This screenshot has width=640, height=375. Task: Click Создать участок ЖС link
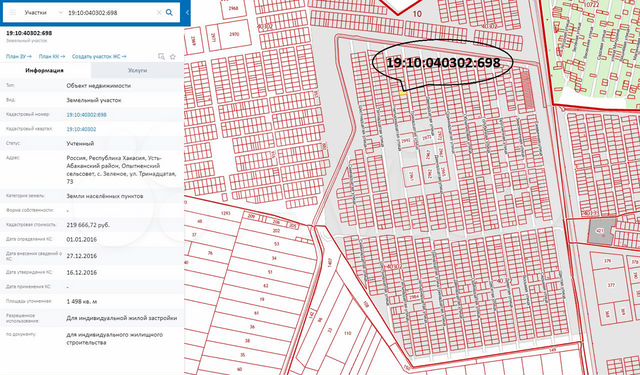[99, 57]
